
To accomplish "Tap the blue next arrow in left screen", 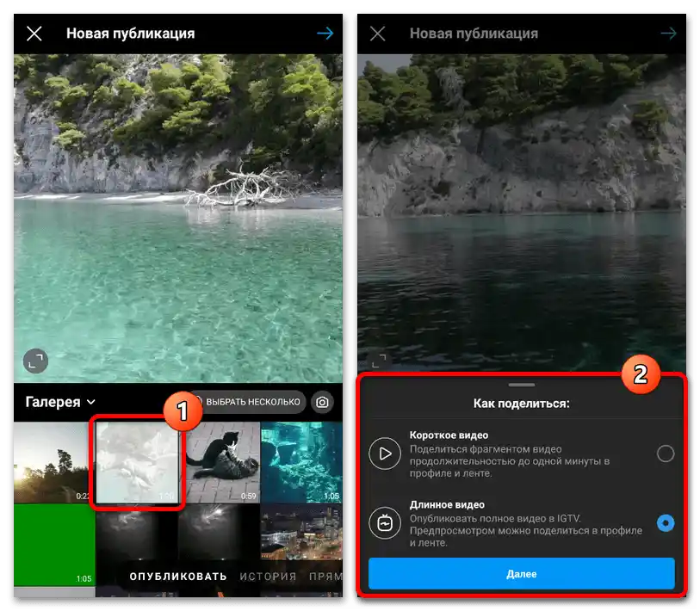I will click(x=325, y=34).
